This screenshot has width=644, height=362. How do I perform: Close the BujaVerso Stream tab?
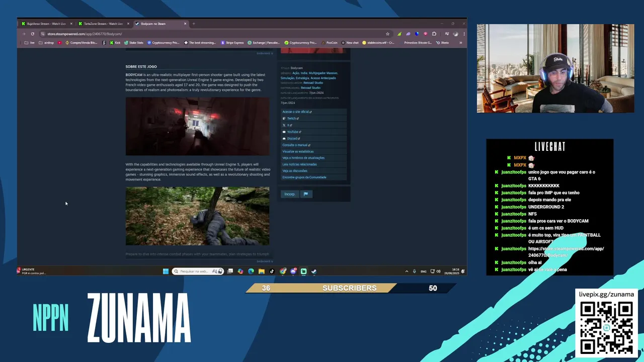pyautogui.click(x=71, y=24)
